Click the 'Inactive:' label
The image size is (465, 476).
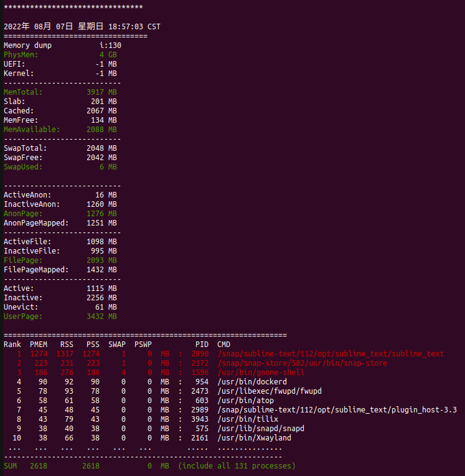point(23,298)
